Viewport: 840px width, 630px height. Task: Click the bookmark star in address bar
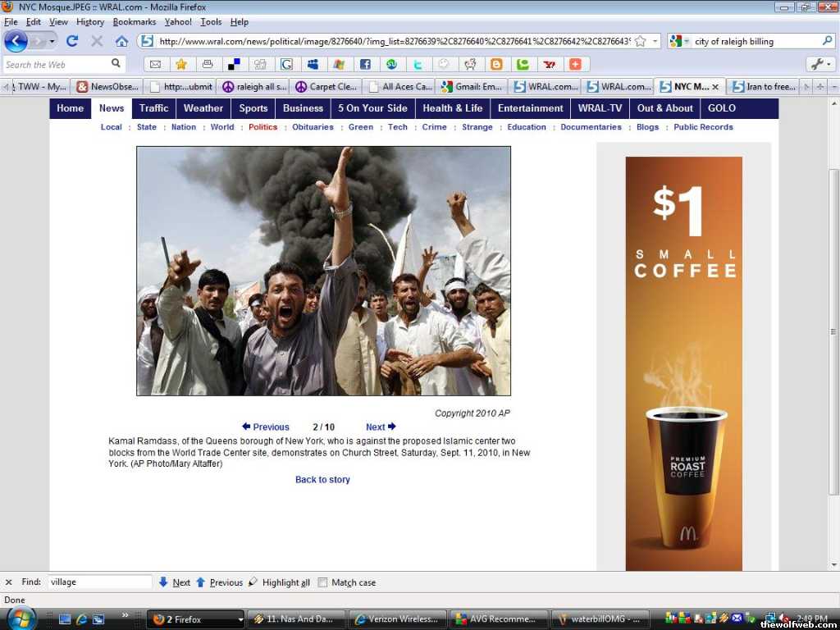(640, 41)
